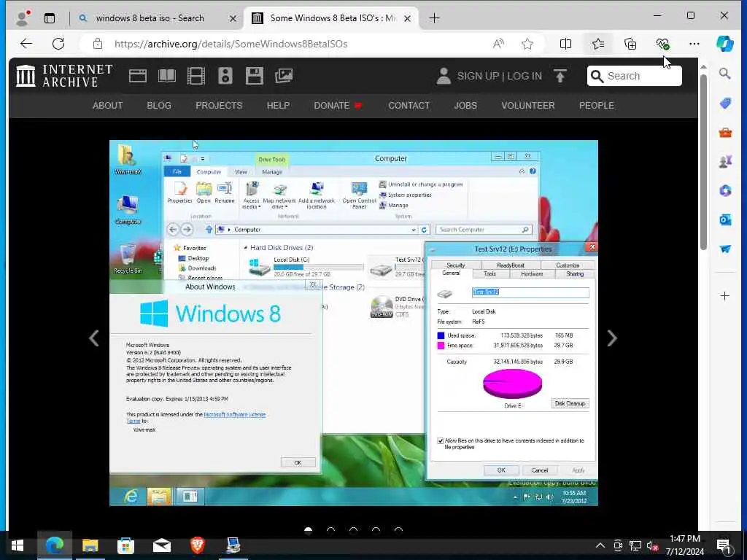Open the Windows Start menu

coord(18,545)
